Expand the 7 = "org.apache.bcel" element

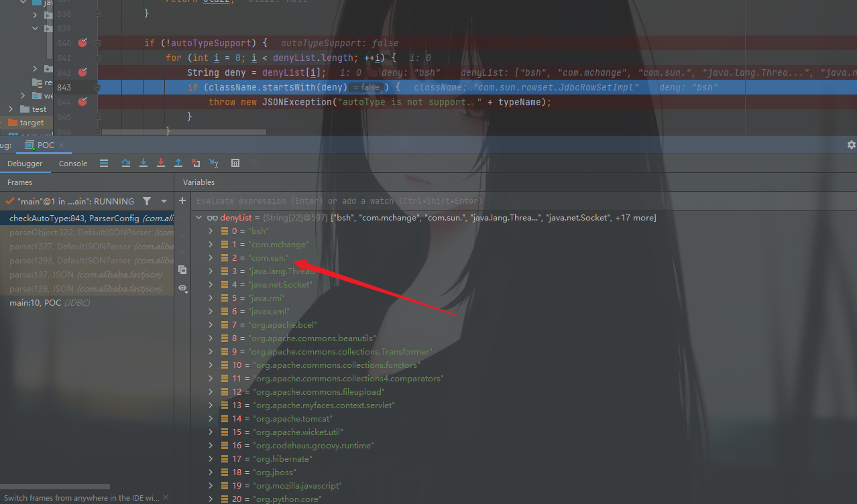pyautogui.click(x=211, y=325)
